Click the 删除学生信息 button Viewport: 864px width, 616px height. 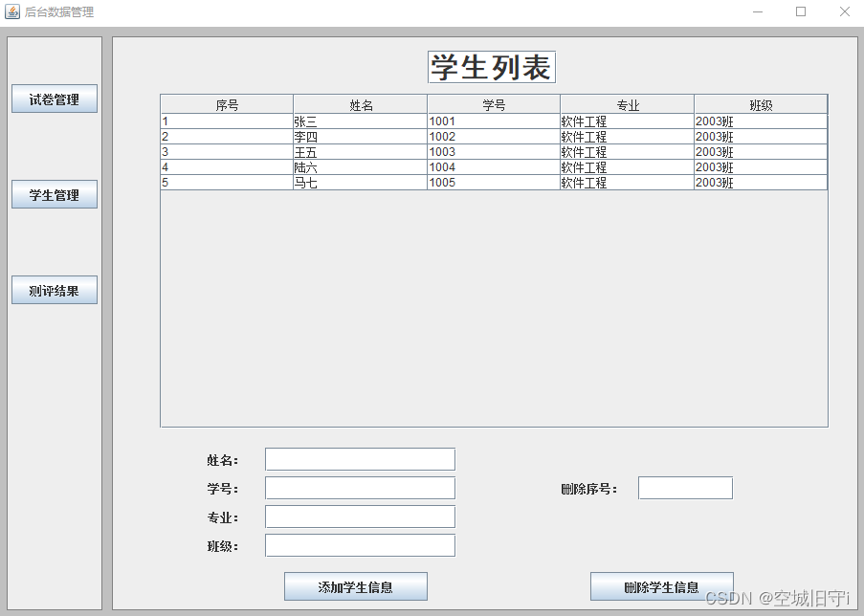point(662,586)
